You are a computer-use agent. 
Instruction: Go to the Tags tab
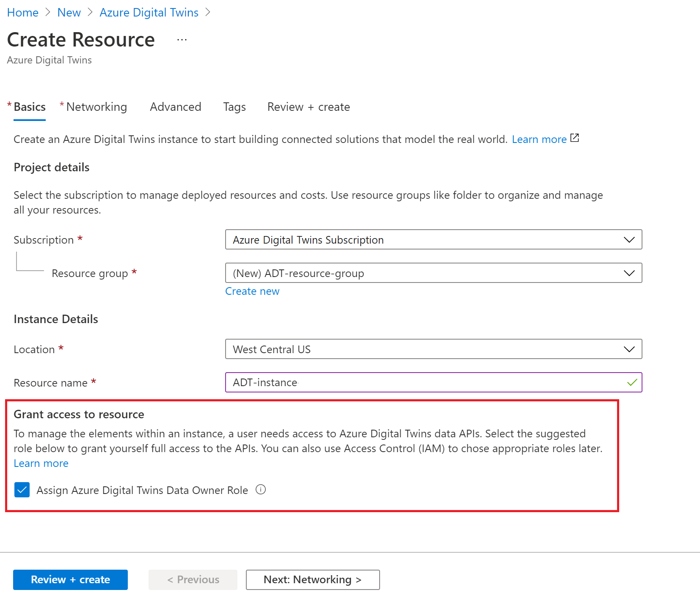point(234,107)
